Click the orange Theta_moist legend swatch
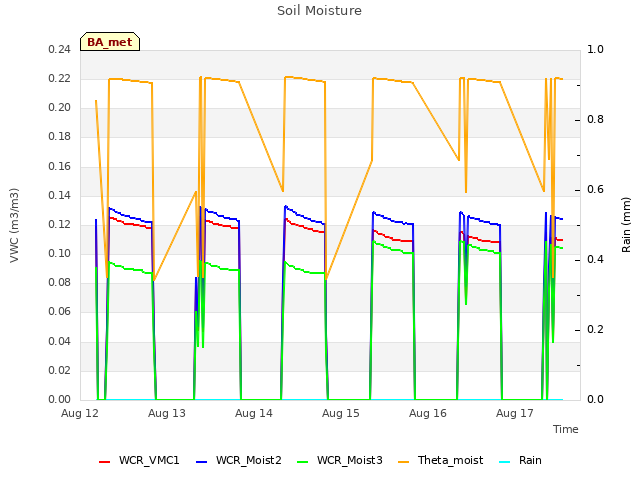This screenshot has height=480, width=640. (403, 462)
